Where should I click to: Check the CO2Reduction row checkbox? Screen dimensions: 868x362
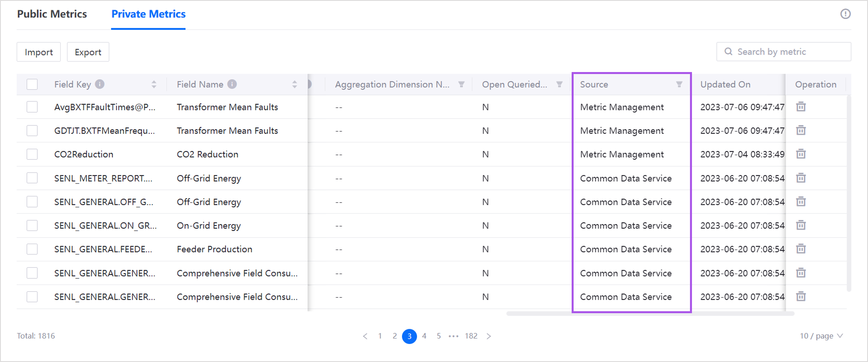click(32, 154)
